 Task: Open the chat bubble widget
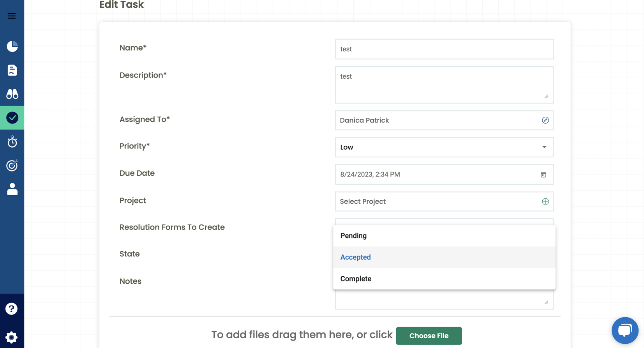point(625,330)
